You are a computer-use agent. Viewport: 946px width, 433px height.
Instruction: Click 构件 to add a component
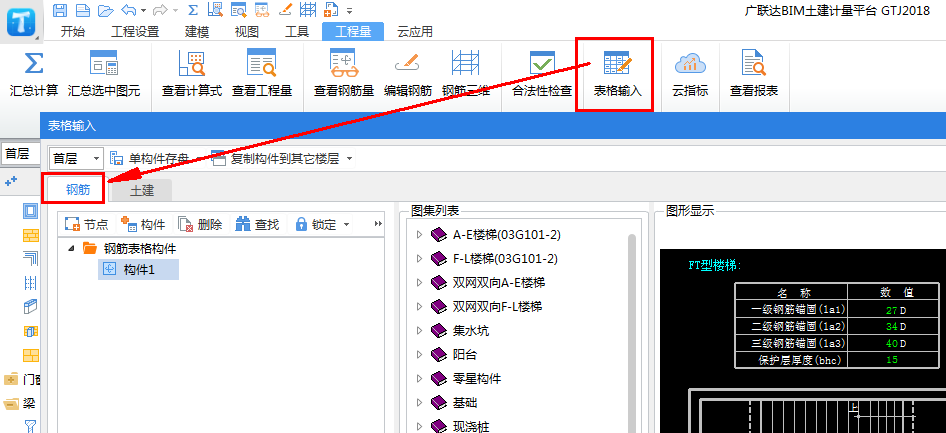coord(143,225)
